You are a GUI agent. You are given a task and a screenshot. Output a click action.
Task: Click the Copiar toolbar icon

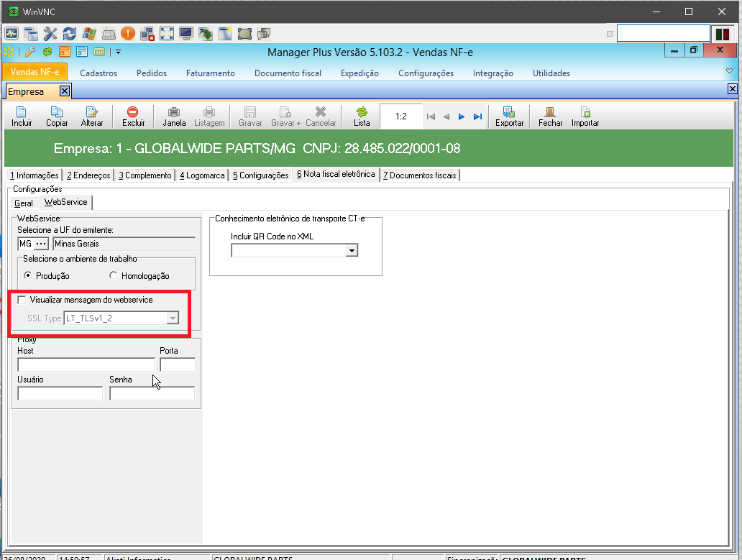tap(57, 112)
